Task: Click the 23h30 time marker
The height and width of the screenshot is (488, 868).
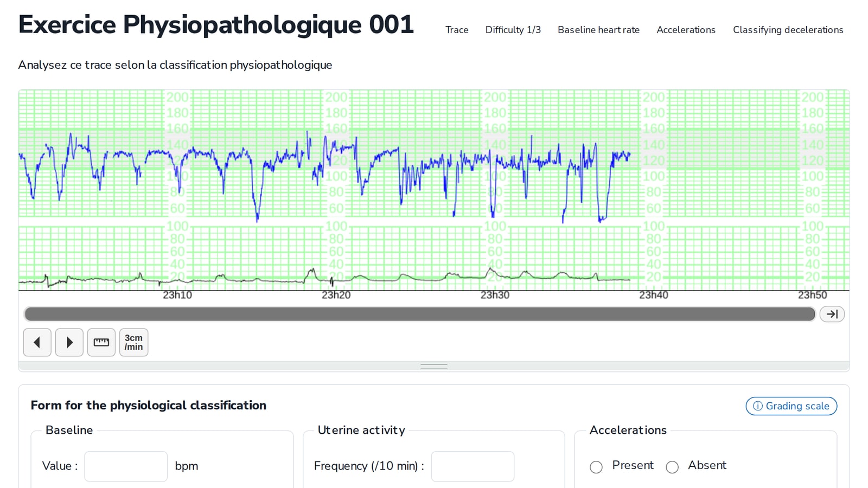Action: coord(495,295)
